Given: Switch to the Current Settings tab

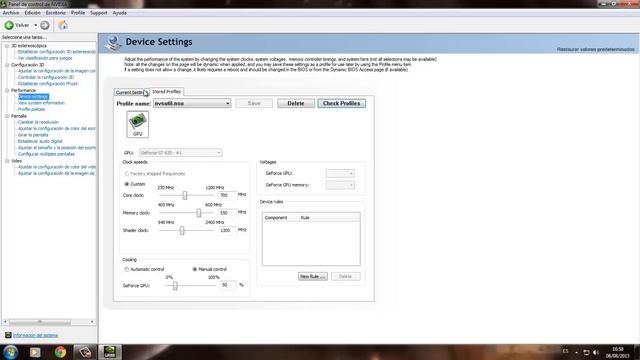Looking at the screenshot, I should (131, 92).
